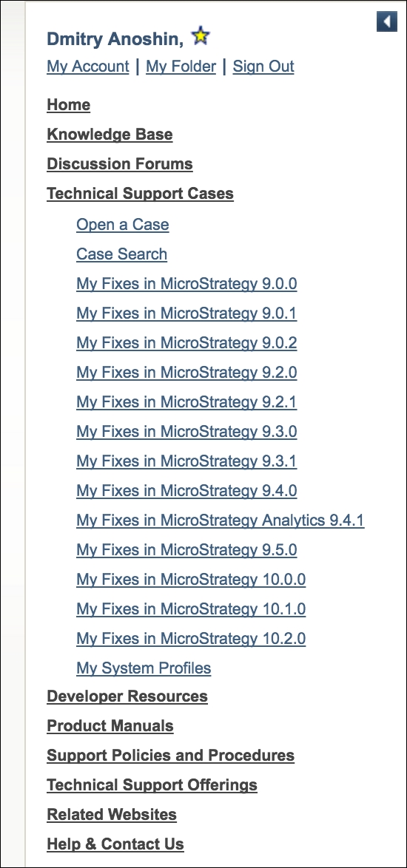Image resolution: width=407 pixels, height=868 pixels.
Task: Open Support Policies and Procedures
Action: pyautogui.click(x=170, y=756)
